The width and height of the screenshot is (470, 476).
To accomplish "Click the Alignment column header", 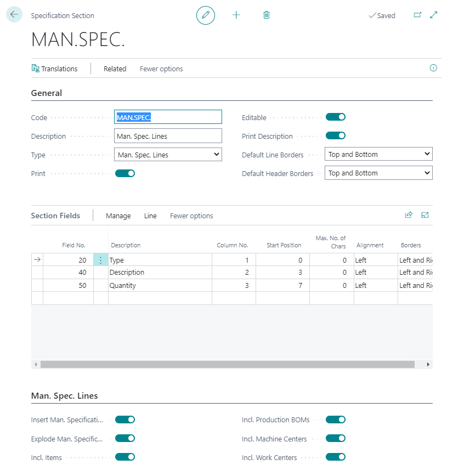I will [x=370, y=245].
